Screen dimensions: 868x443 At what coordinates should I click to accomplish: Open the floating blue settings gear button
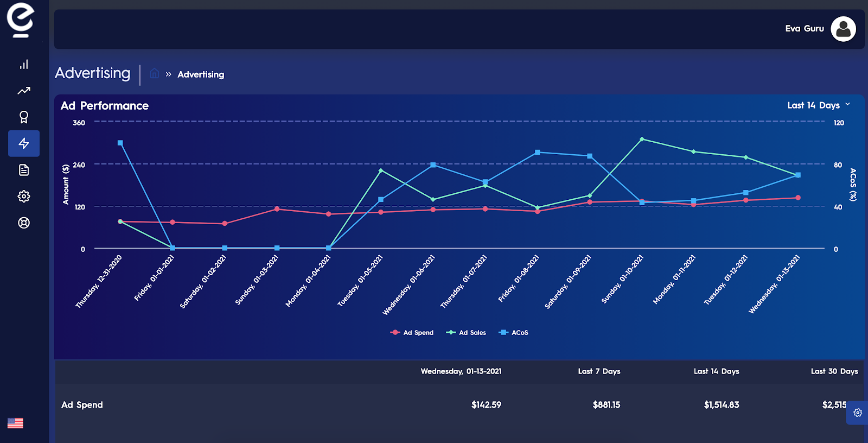(x=858, y=413)
